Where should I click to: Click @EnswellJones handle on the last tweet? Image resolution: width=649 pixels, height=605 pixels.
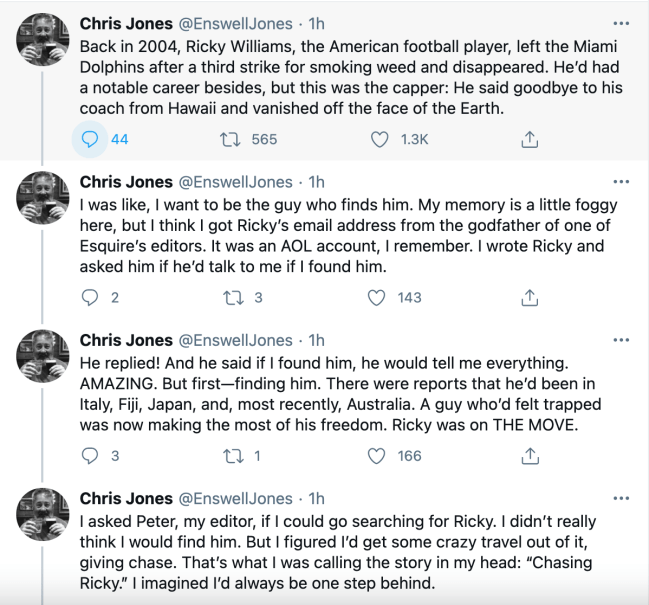pyautogui.click(x=235, y=498)
